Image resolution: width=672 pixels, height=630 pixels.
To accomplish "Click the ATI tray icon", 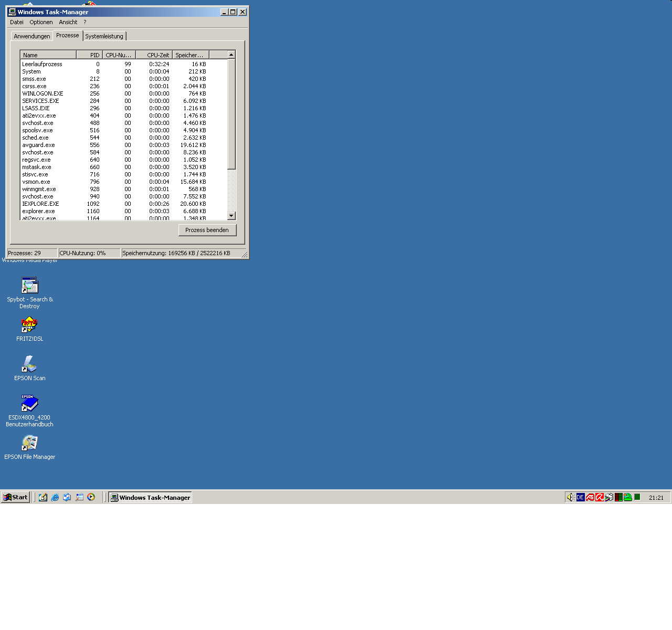I will pos(590,497).
